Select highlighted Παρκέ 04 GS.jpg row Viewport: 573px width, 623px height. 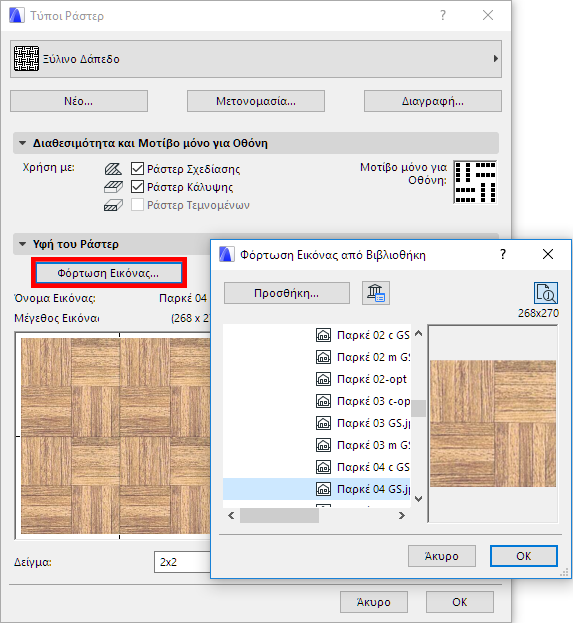pos(317,489)
